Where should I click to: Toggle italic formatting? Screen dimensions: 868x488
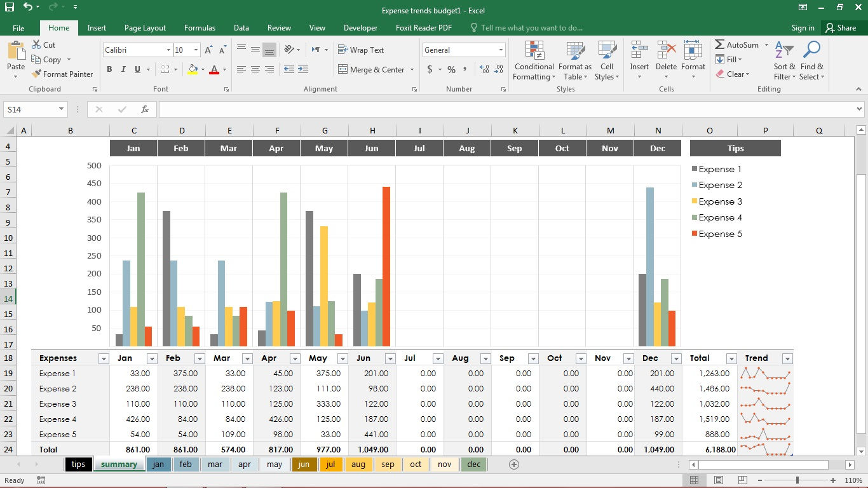[123, 69]
